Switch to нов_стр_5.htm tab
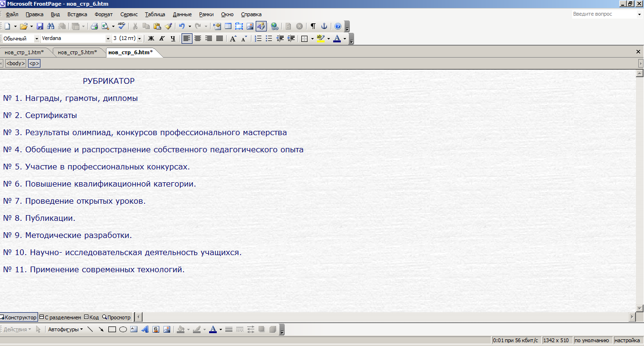 [77, 52]
